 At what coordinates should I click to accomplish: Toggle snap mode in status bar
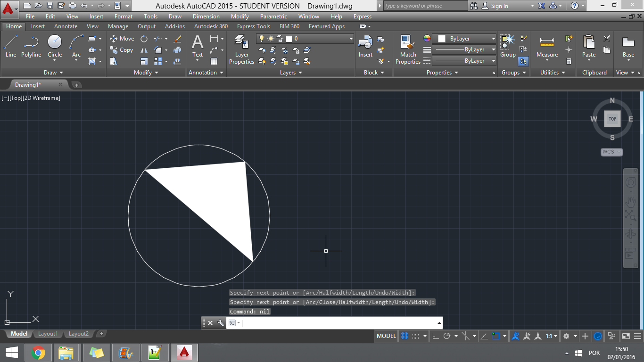coord(415,336)
